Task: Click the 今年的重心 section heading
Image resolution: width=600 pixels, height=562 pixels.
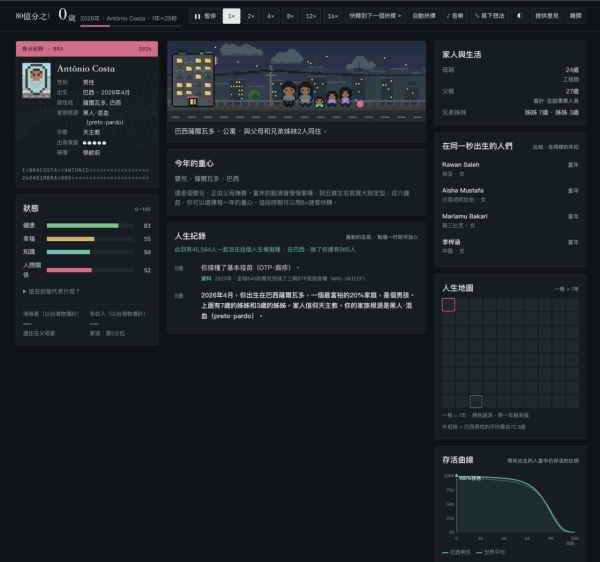Action: [194, 163]
